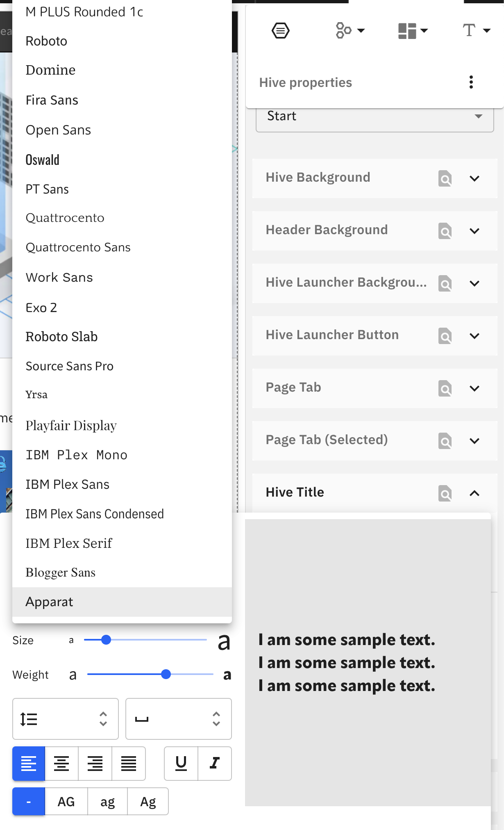Select the Roboto font
The height and width of the screenshot is (830, 504).
tap(122, 41)
